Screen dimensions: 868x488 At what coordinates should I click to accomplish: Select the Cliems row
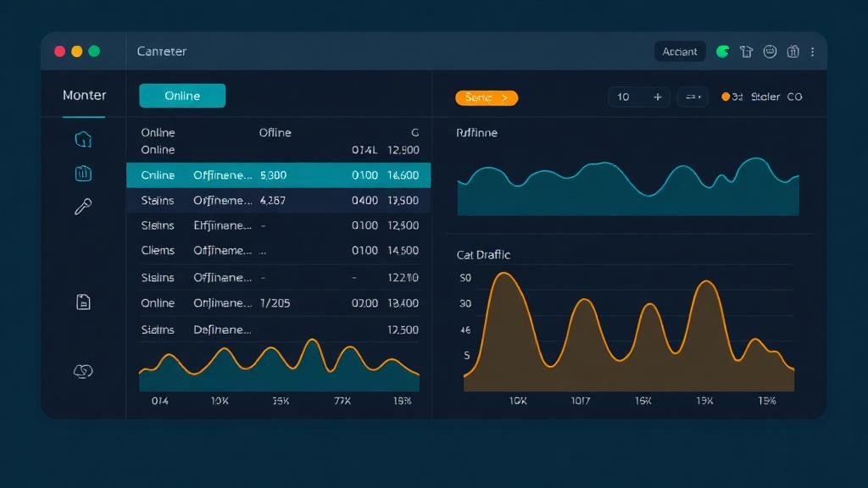(x=278, y=251)
